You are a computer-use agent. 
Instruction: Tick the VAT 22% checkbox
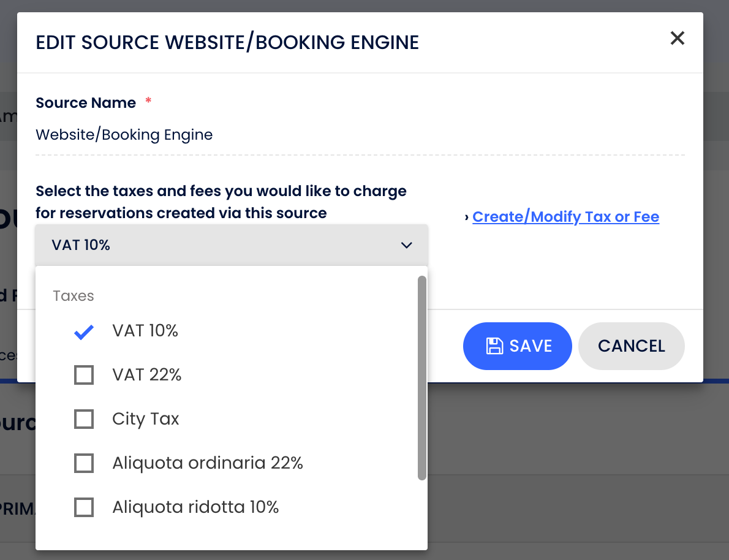(x=84, y=375)
